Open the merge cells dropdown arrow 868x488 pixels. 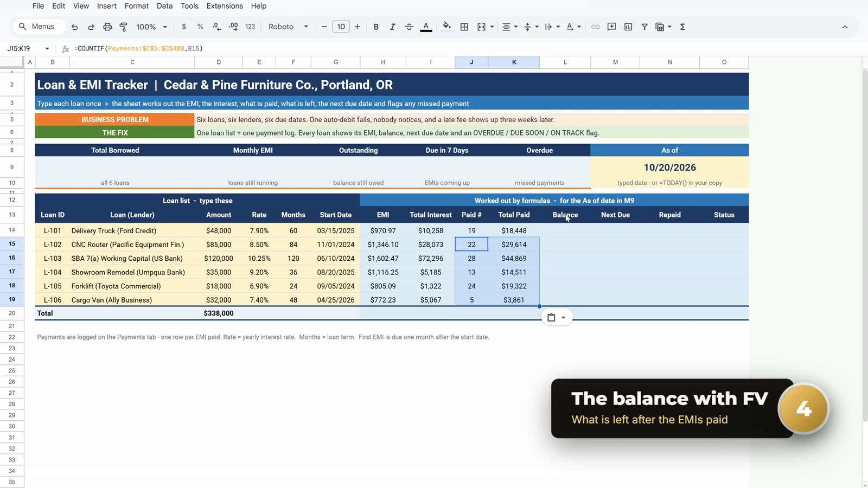tap(492, 27)
